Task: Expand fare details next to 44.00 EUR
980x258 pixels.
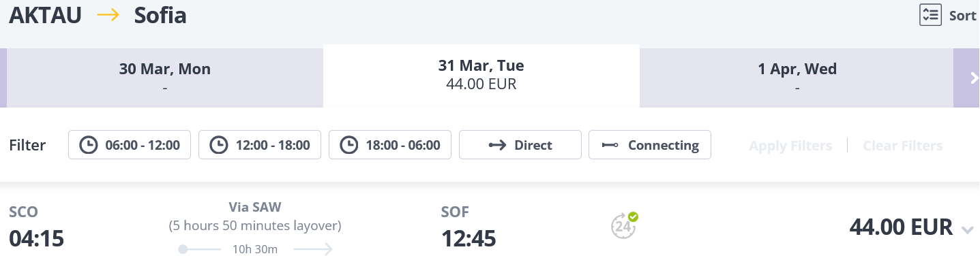Action: pyautogui.click(x=967, y=229)
